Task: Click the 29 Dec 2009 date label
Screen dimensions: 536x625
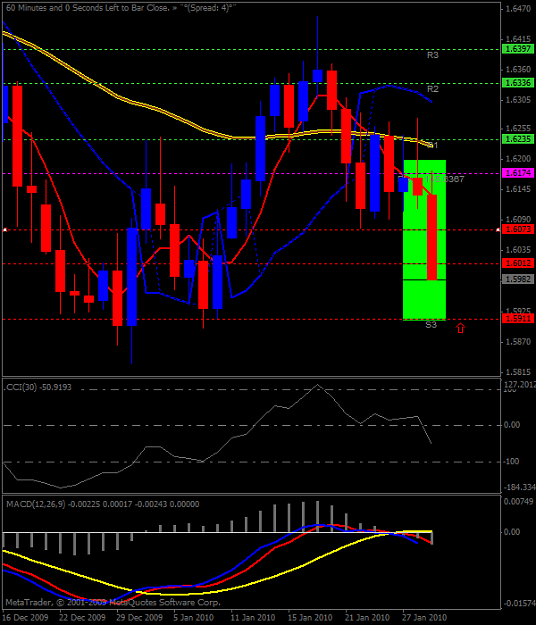Action: [x=140, y=617]
